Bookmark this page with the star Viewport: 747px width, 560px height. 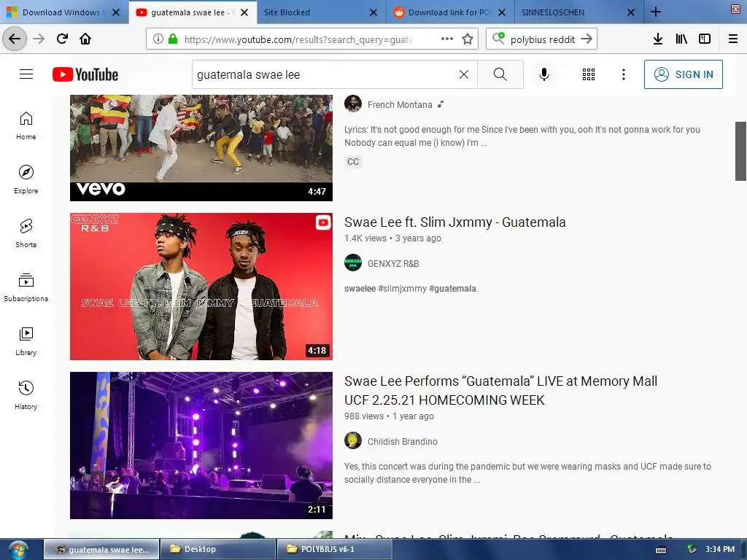(x=468, y=39)
